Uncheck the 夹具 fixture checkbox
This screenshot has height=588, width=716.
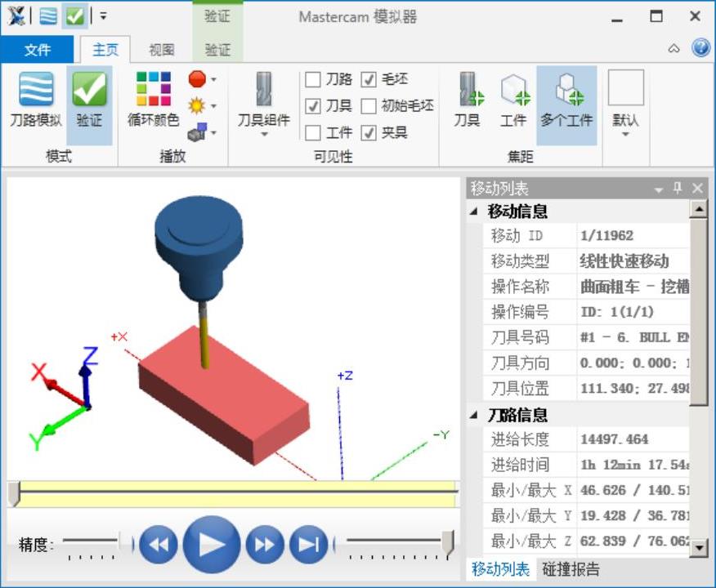click(369, 133)
